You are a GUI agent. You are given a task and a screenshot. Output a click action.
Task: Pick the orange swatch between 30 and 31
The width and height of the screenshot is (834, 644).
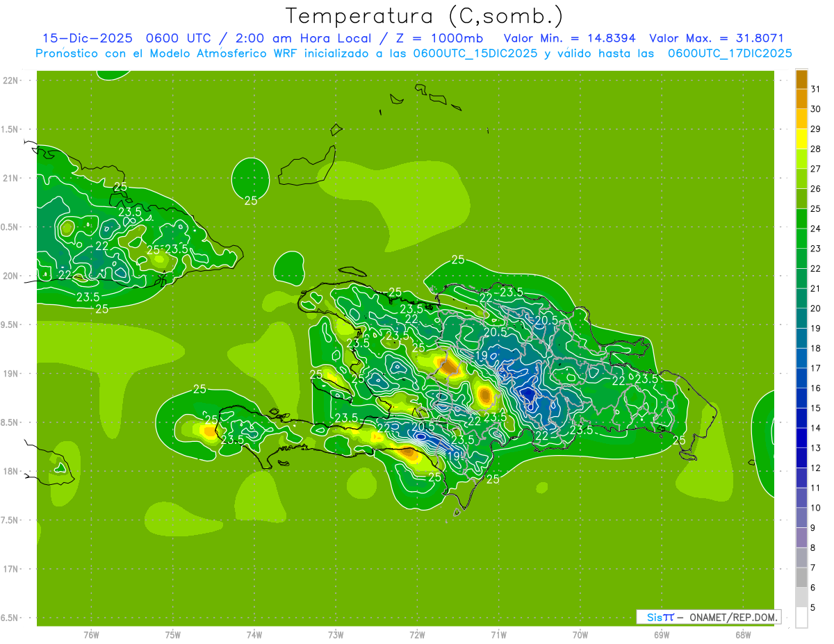coord(801,99)
